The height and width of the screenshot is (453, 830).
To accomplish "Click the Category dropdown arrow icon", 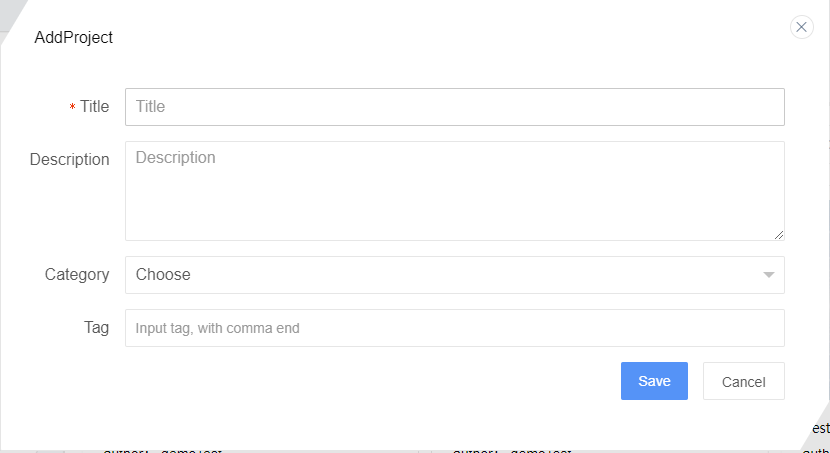I will pos(769,275).
